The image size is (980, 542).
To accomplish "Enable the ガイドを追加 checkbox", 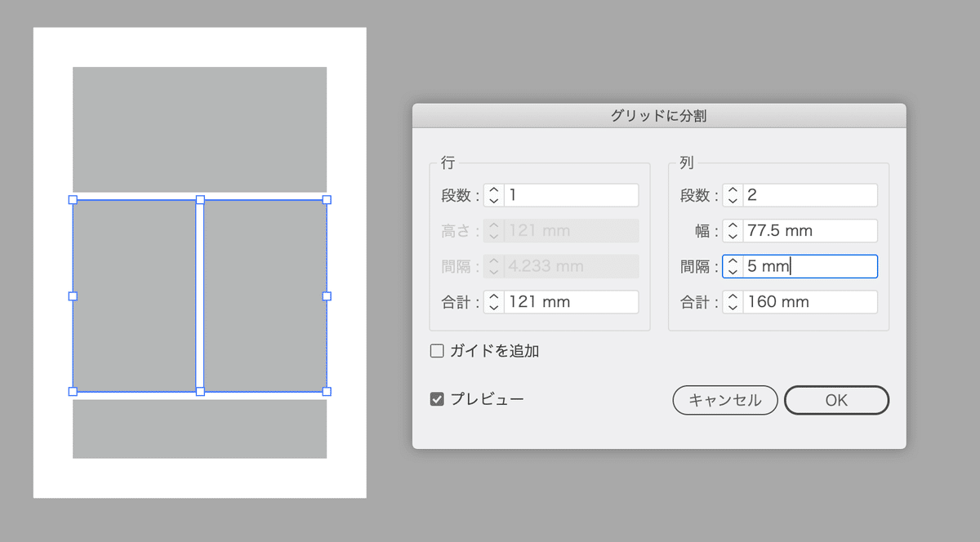I will click(x=437, y=351).
